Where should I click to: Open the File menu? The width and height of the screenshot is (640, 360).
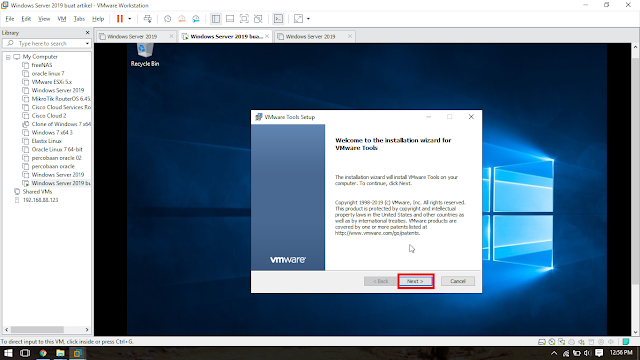click(x=10, y=19)
